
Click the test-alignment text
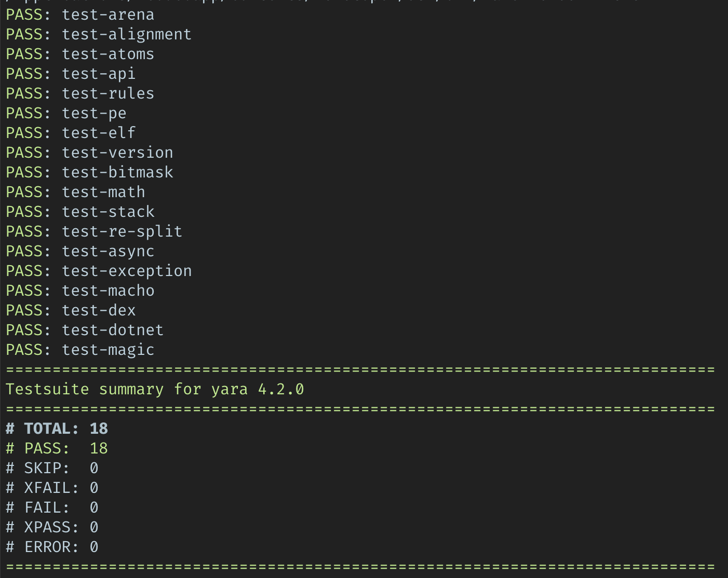pos(127,34)
